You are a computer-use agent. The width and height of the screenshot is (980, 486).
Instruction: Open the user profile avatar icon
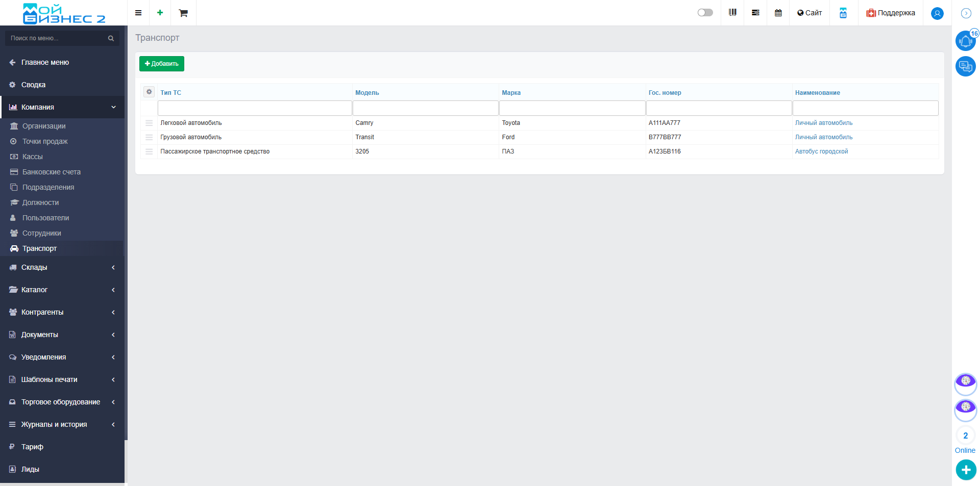[x=937, y=13]
